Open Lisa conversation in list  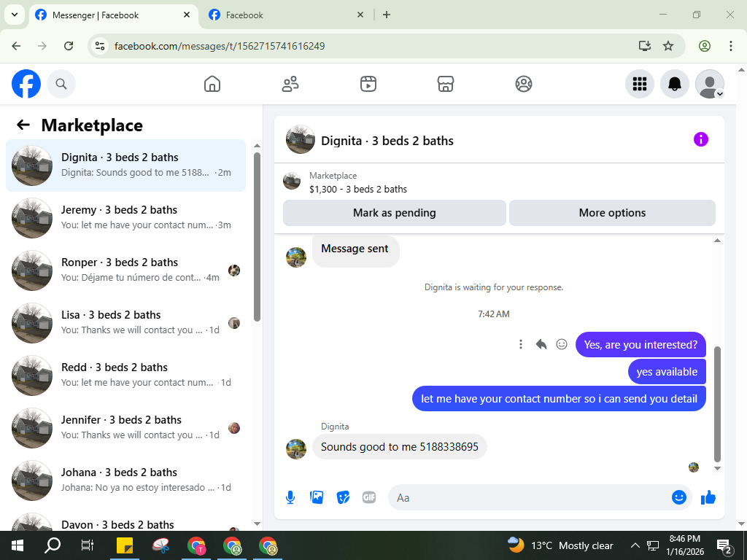coord(125,322)
